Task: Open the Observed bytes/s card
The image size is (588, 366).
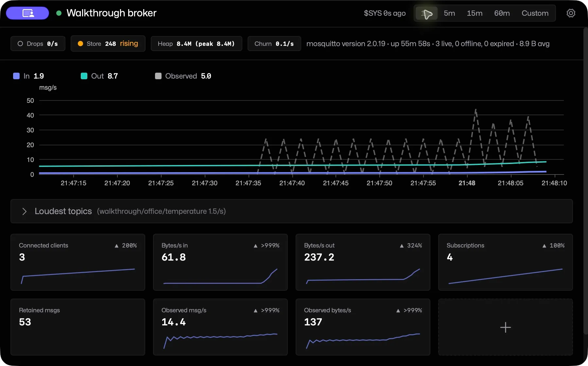Action: coord(363,327)
